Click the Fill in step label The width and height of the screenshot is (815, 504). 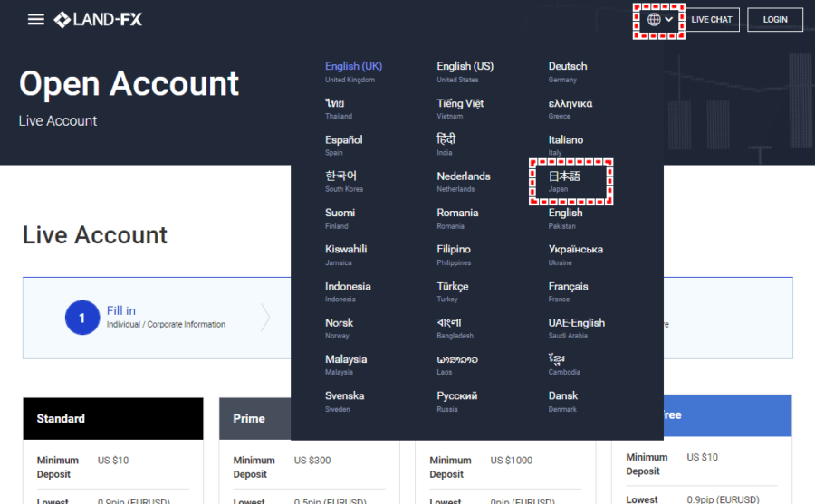point(121,310)
